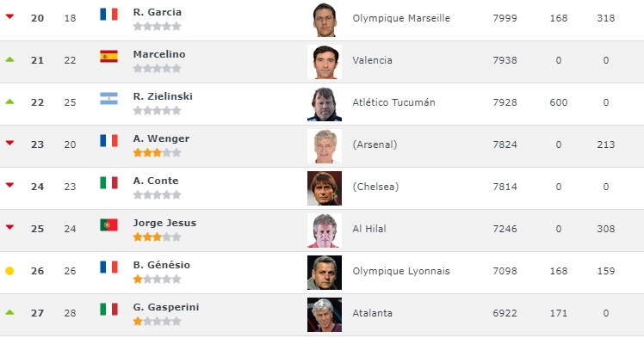
Task: Open A. Wenger's coach profile link
Action: [x=161, y=138]
